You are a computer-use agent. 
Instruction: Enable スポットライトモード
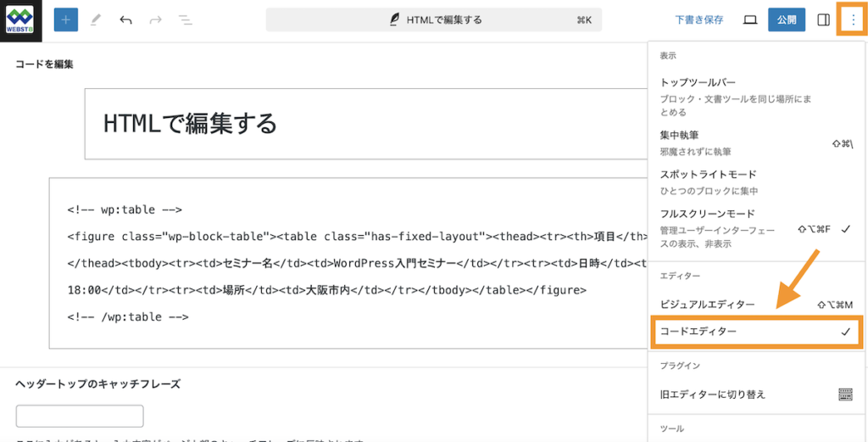pos(754,182)
